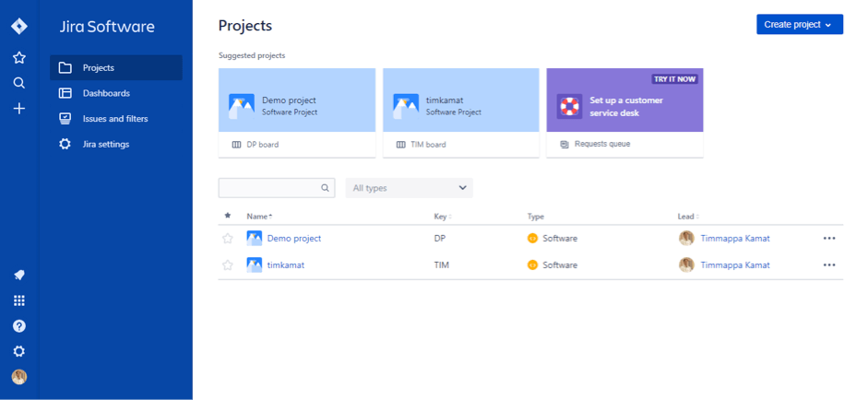The height and width of the screenshot is (400, 868).
Task: Star the Demo project row
Action: pos(228,239)
